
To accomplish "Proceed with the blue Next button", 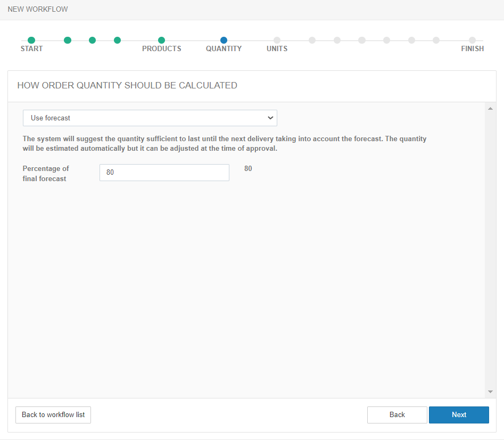I will (x=459, y=415).
